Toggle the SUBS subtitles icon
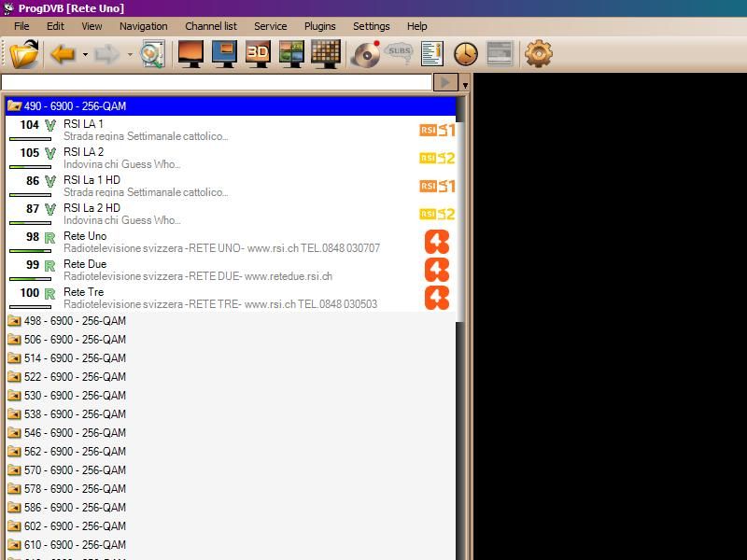Viewport: 747px width, 560px height. pos(399,54)
